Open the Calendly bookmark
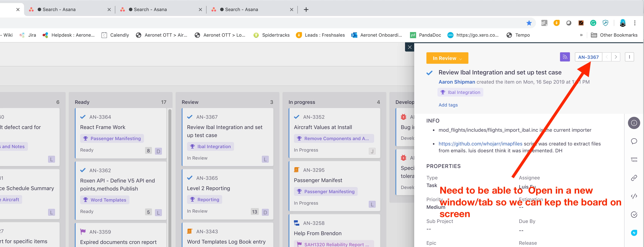This screenshot has width=644, height=247. point(115,35)
